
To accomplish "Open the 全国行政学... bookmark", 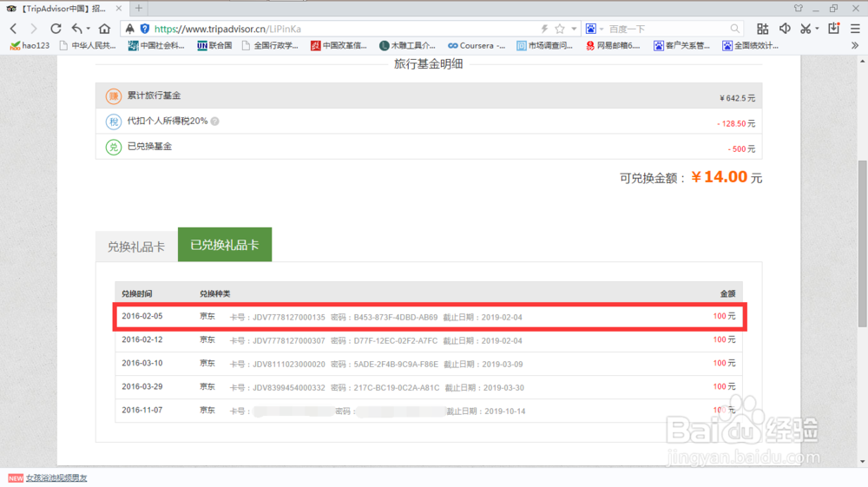I will [270, 45].
